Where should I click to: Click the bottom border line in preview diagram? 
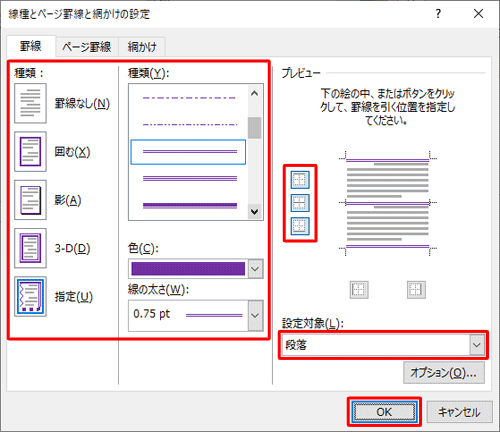coord(388,247)
